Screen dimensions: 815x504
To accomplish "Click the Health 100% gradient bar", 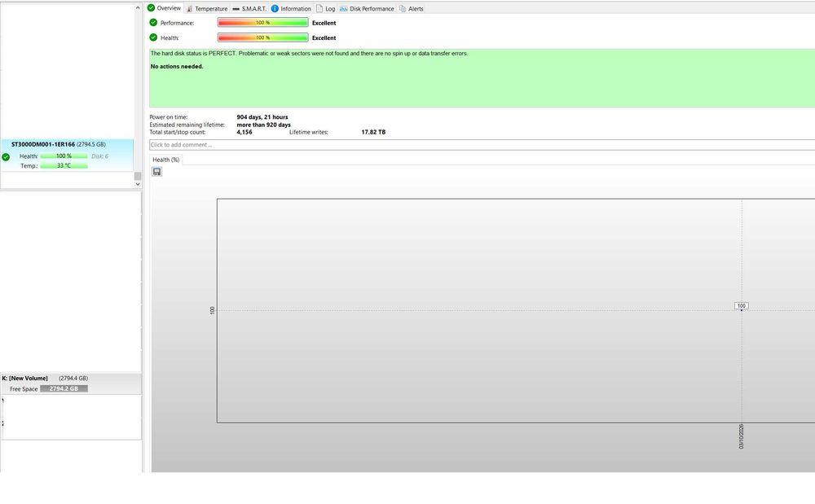I will (x=263, y=37).
